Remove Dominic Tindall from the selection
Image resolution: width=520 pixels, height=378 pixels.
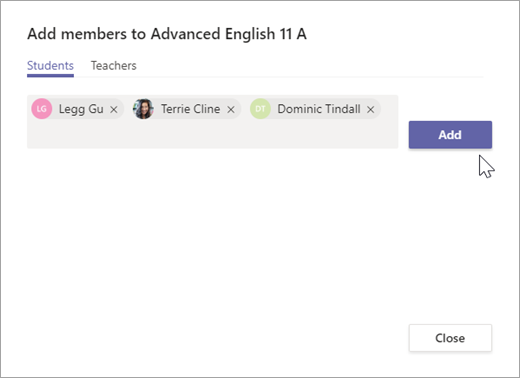pos(370,109)
